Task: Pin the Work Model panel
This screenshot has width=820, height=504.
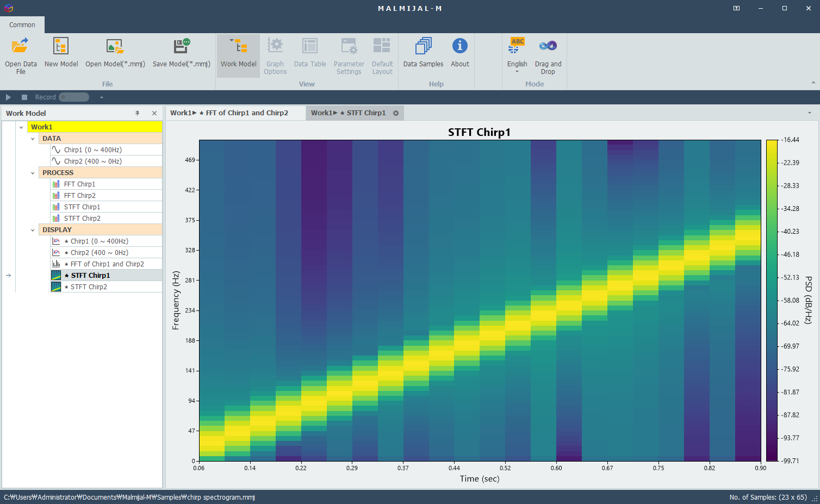Action: click(x=138, y=113)
